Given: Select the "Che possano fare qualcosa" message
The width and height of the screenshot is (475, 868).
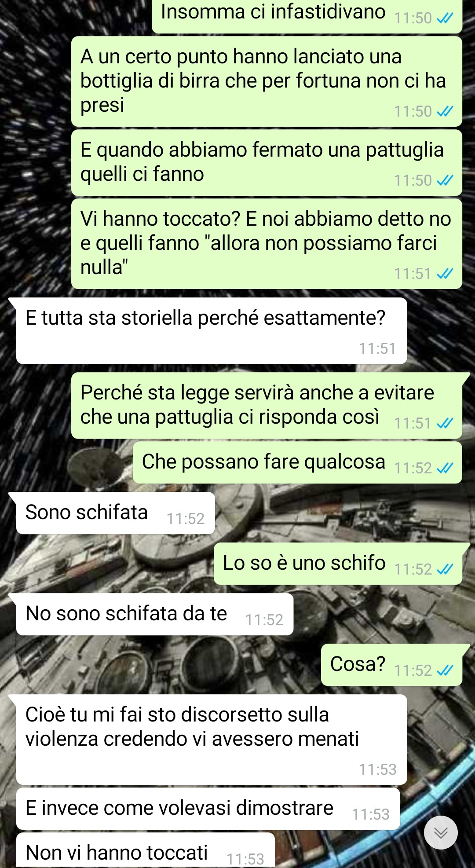Looking at the screenshot, I should (297, 463).
